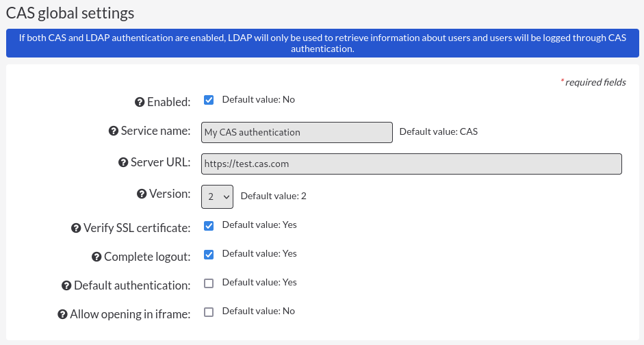Image resolution: width=644 pixels, height=345 pixels.
Task: Open the Version dropdown
Action: tap(217, 196)
